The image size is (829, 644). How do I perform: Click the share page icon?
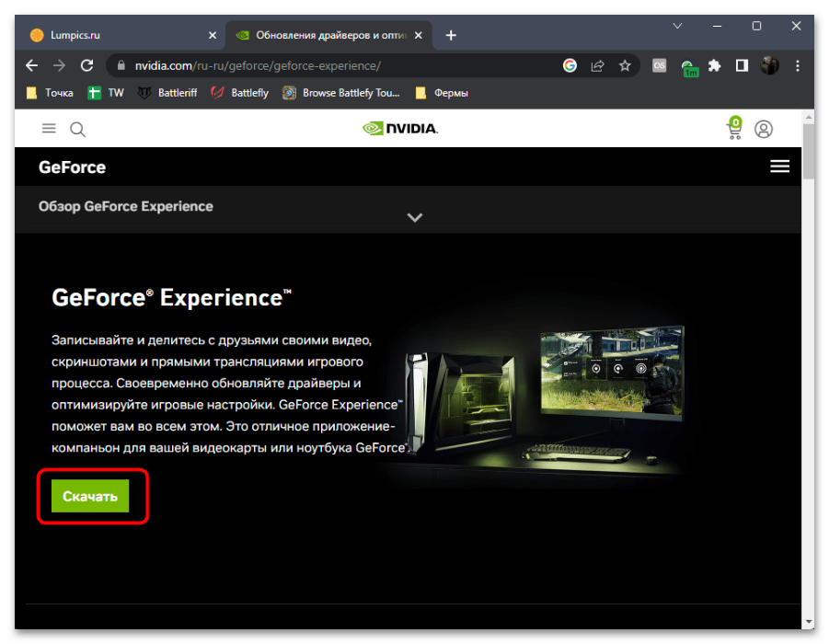coord(597,65)
